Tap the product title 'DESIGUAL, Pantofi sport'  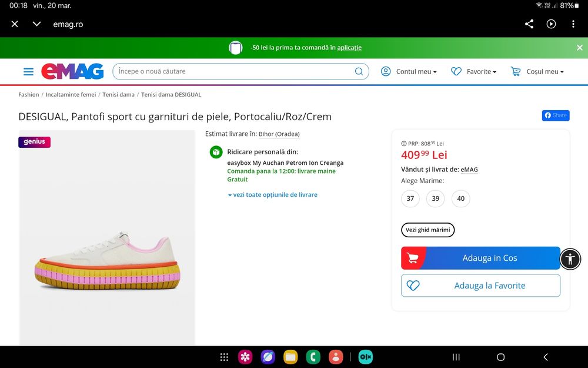pyautogui.click(x=175, y=117)
